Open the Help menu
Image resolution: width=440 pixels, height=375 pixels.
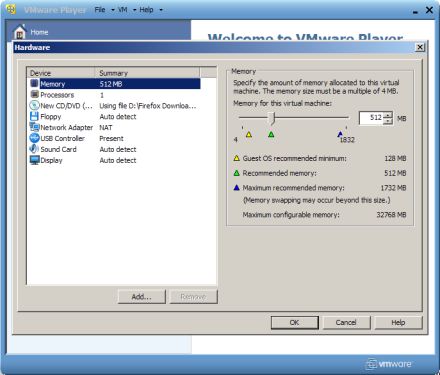146,10
